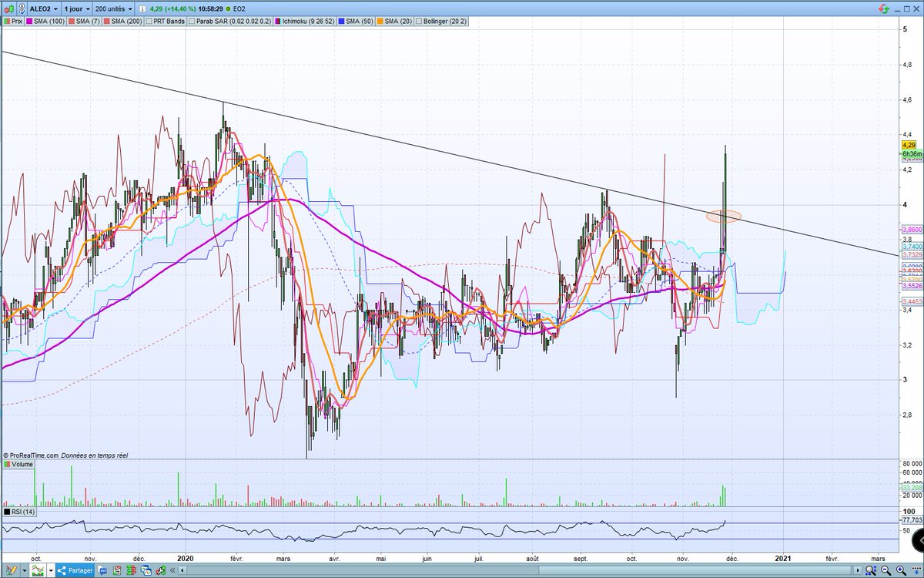
Task: Click the red-green list document icon
Action: coord(117,570)
